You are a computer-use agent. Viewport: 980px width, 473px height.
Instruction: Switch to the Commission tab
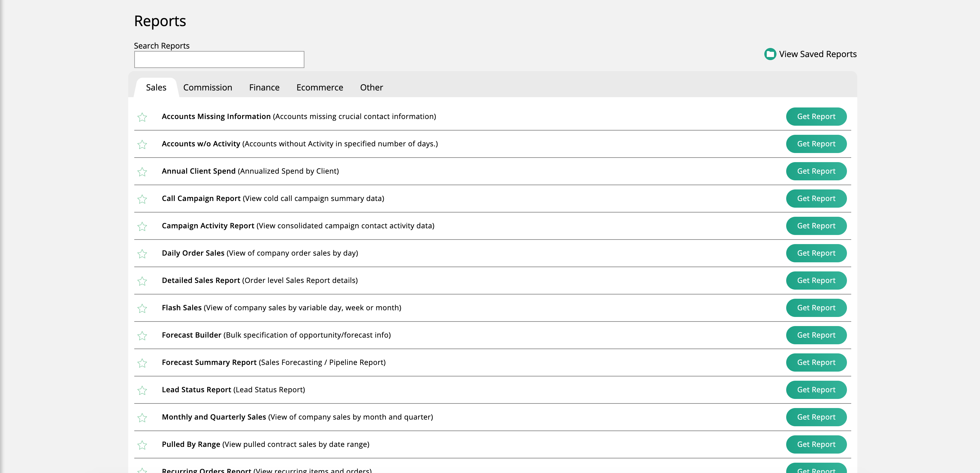point(208,87)
